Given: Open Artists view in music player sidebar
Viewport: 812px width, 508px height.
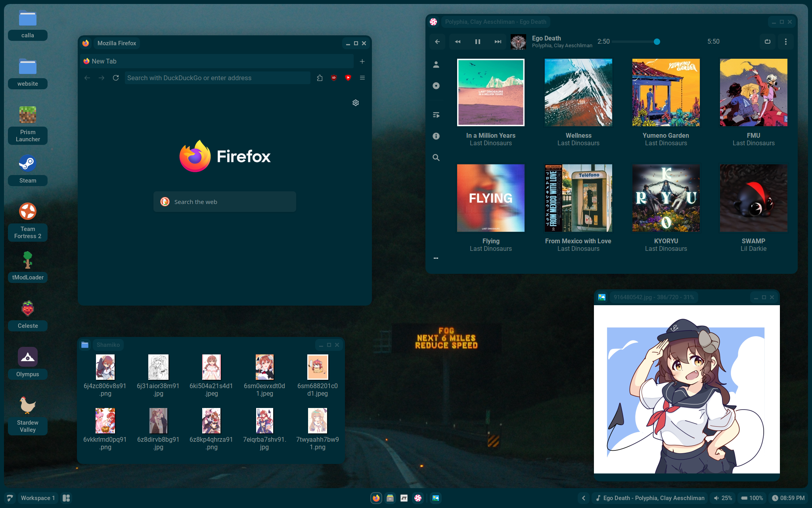Looking at the screenshot, I should pos(436,65).
